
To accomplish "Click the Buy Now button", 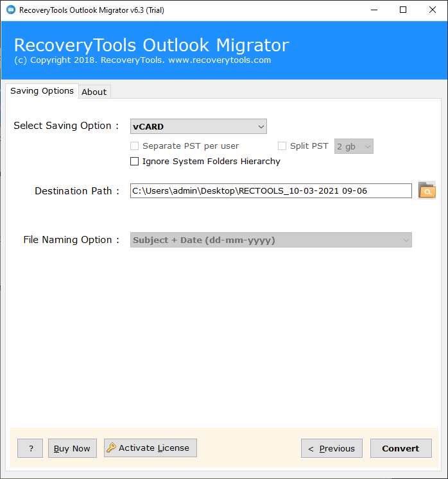I will tap(72, 448).
